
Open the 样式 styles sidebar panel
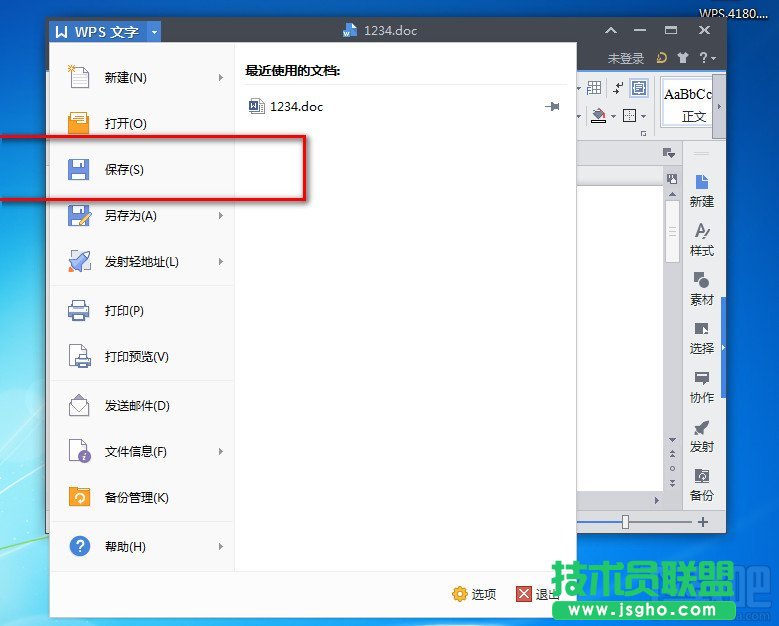(701, 240)
